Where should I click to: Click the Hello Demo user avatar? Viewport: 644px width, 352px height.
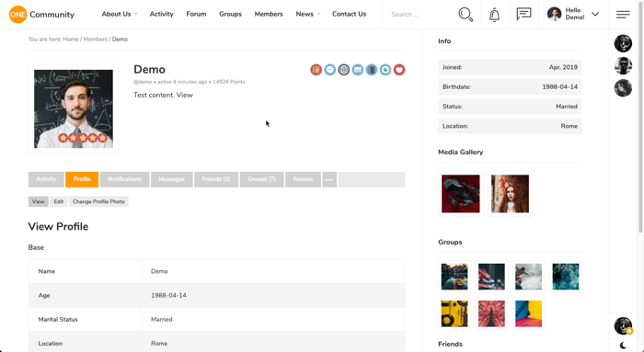pos(554,14)
